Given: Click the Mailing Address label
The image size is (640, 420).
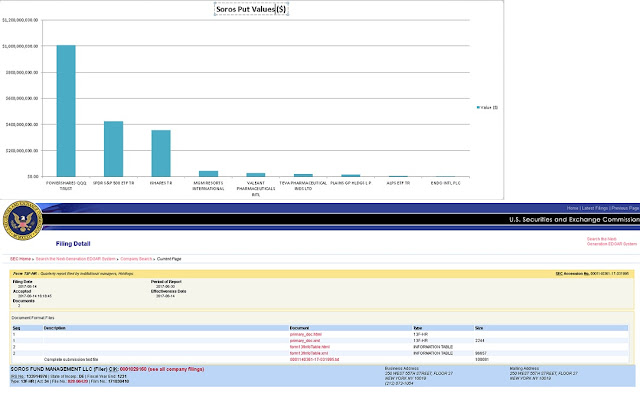Looking at the screenshot, I should (524, 368).
